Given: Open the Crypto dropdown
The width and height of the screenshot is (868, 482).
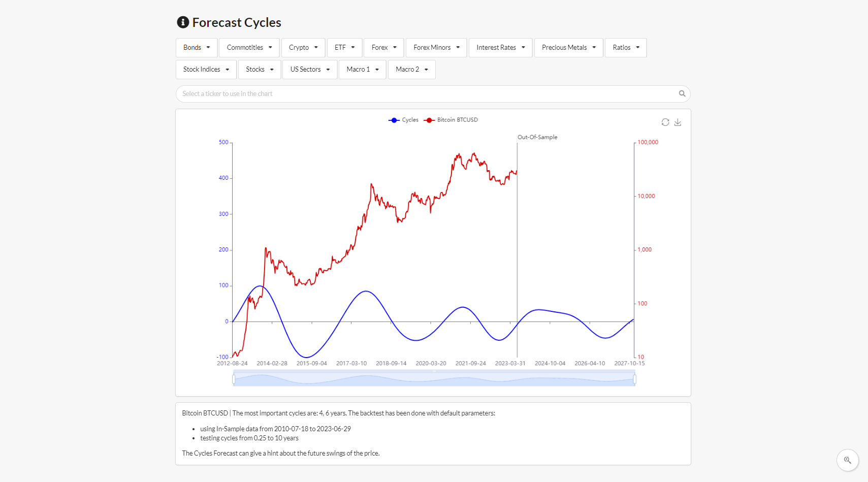Looking at the screenshot, I should click(x=303, y=47).
